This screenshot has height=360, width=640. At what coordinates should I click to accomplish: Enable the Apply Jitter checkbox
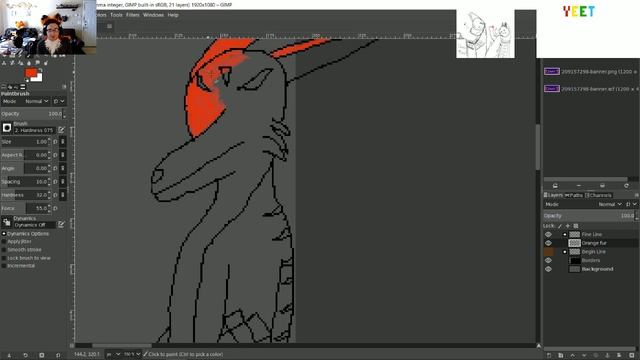click(4, 242)
